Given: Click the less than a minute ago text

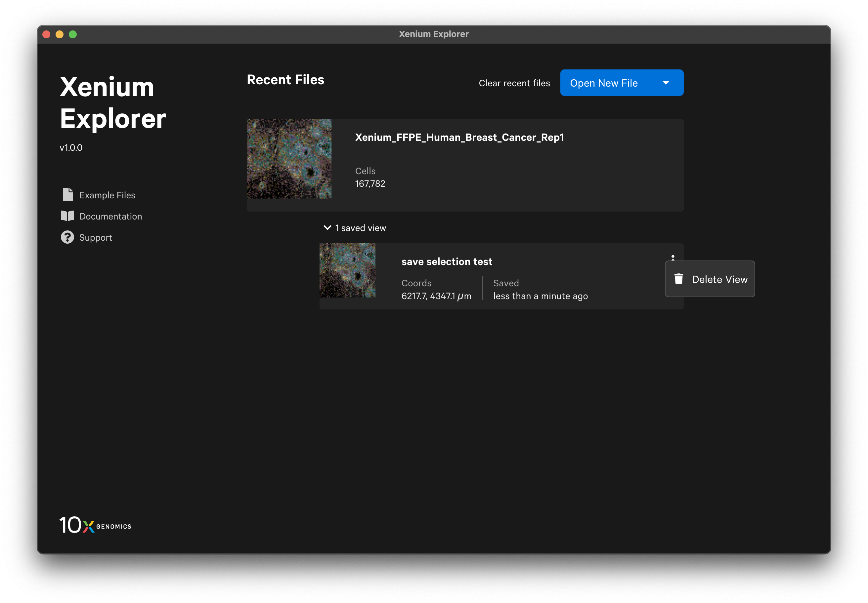Looking at the screenshot, I should (x=541, y=296).
